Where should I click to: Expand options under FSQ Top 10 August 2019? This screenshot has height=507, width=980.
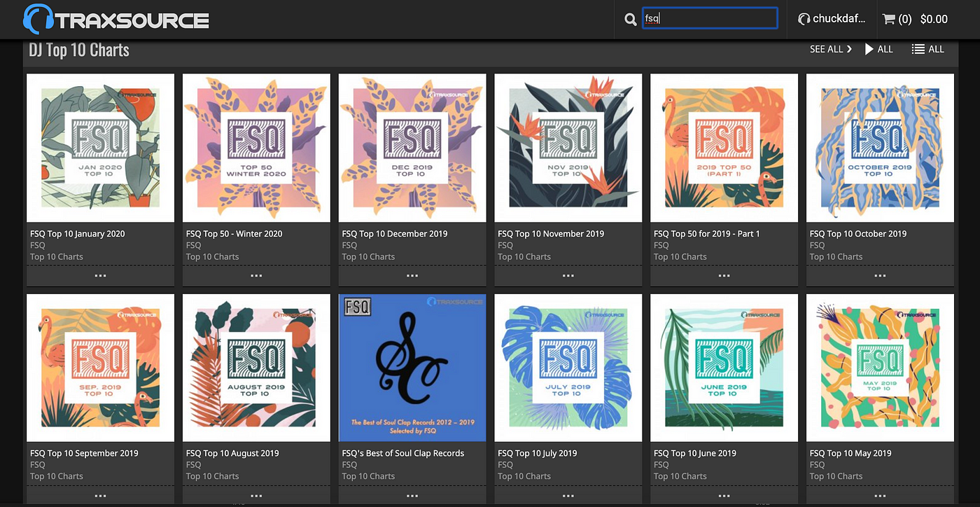tap(256, 496)
